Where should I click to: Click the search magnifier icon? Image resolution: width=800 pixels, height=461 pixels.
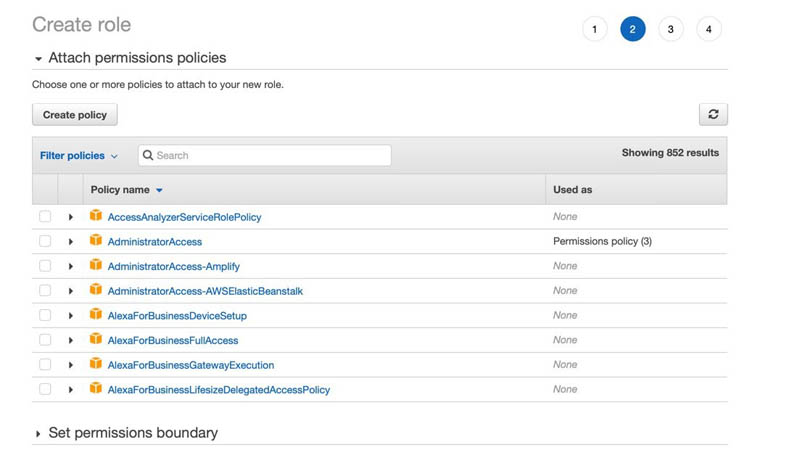pos(148,155)
